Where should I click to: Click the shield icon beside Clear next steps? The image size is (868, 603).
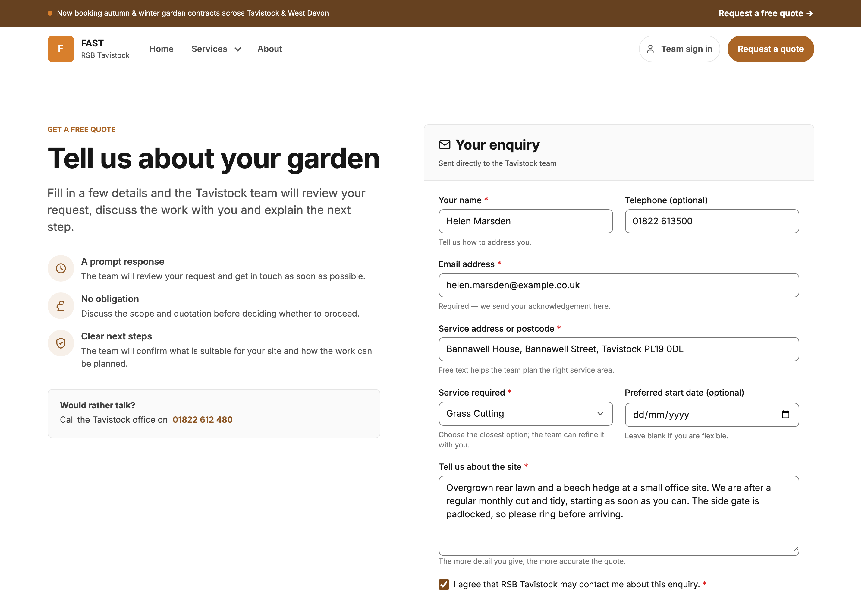[61, 343]
